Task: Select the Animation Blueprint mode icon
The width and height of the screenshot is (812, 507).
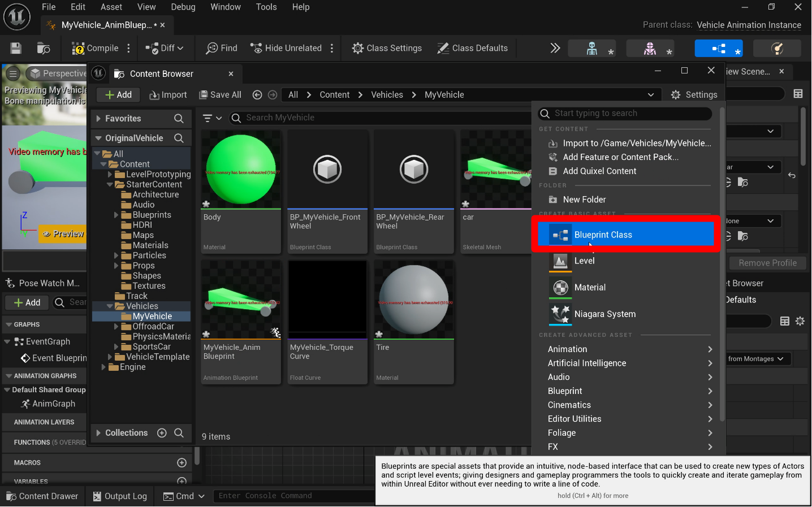Action: 719,49
